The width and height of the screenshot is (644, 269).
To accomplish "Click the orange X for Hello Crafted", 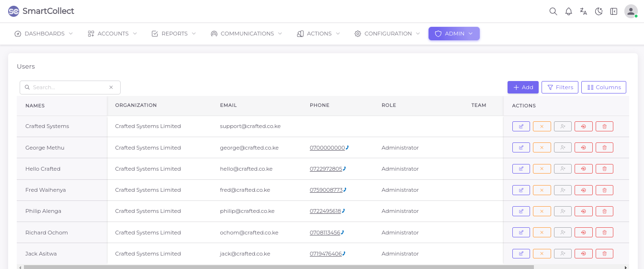I will [x=542, y=169].
